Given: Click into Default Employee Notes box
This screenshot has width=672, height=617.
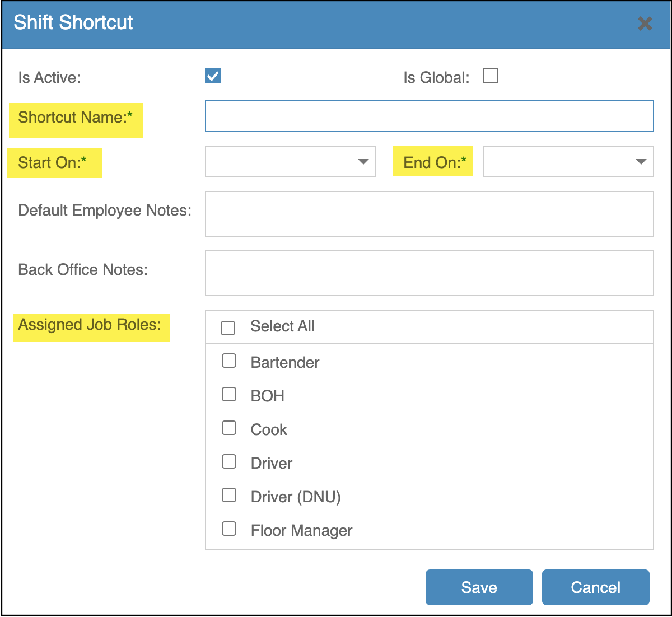Looking at the screenshot, I should 429,214.
